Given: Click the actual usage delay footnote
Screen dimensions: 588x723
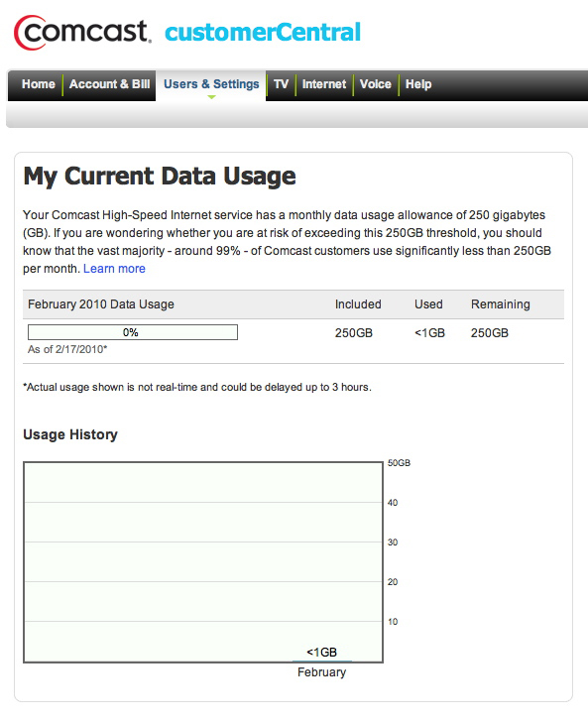Looking at the screenshot, I should coord(197,388).
